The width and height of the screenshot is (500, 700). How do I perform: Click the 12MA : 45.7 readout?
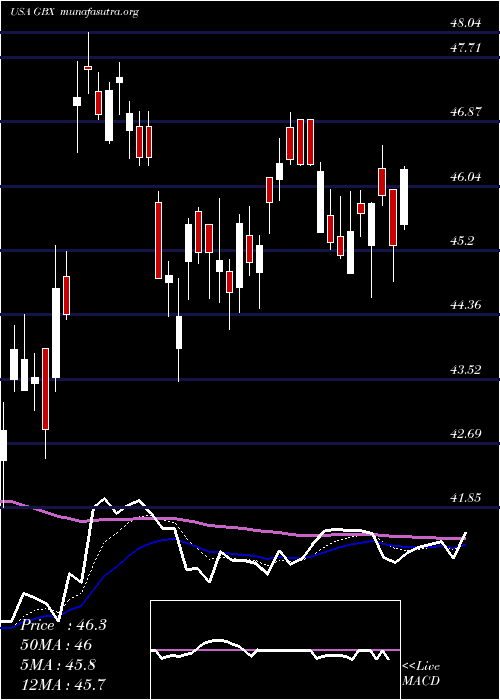63,684
